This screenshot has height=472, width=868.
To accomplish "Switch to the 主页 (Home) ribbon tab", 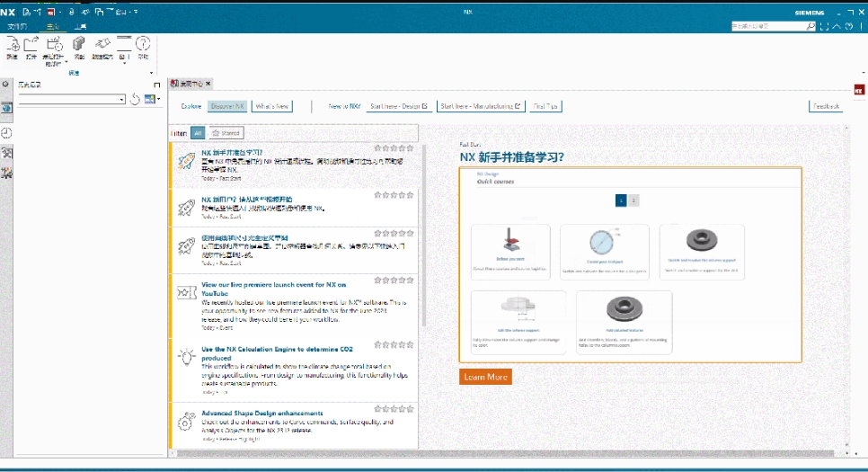I will (53, 26).
